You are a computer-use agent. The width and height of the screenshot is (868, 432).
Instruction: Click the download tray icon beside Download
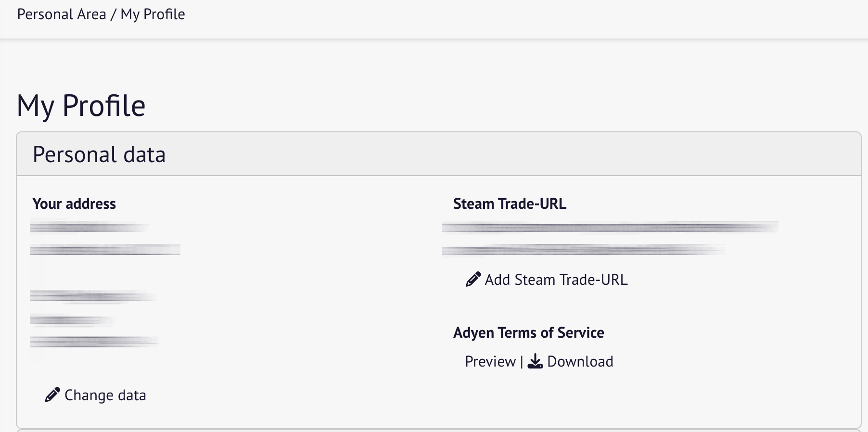coord(535,361)
